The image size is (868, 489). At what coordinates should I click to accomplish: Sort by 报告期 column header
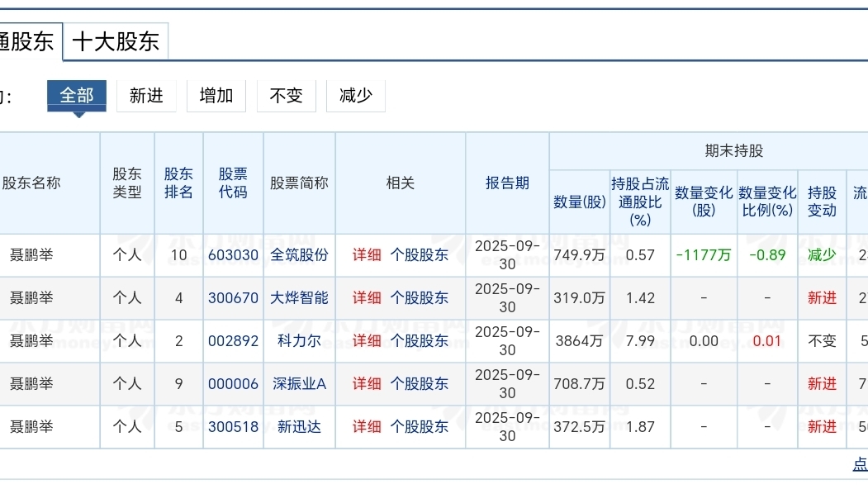coord(507,183)
